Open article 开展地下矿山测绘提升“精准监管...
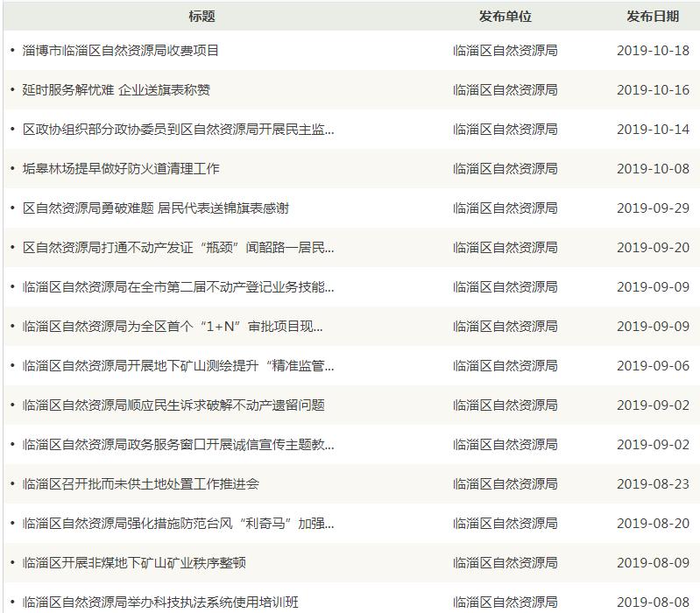The image size is (700, 613). [x=178, y=365]
